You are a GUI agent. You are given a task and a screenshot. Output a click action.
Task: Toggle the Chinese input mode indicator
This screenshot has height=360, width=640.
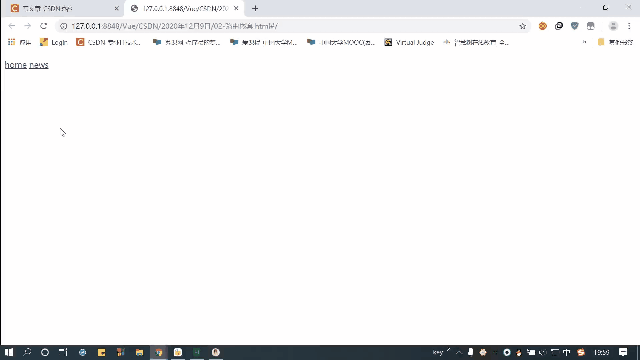567,352
